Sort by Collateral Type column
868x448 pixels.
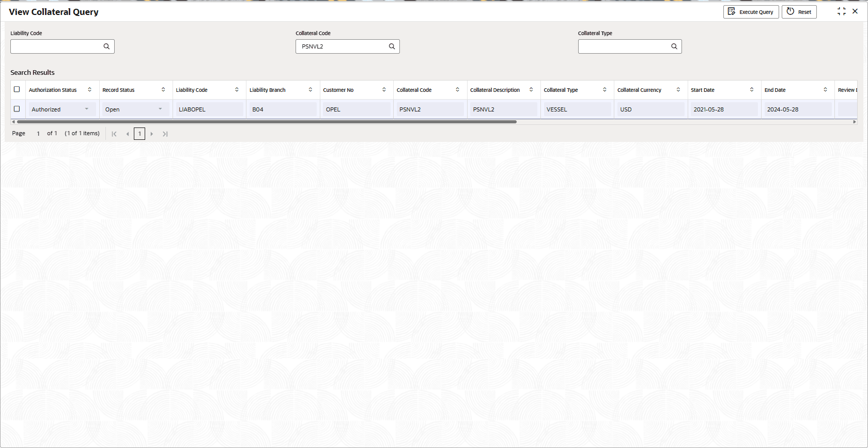tap(605, 90)
